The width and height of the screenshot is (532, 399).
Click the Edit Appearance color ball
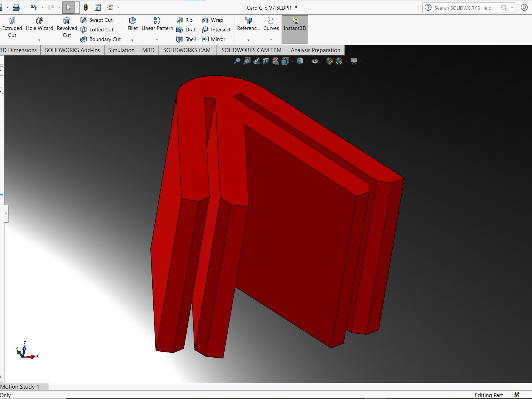(330, 61)
